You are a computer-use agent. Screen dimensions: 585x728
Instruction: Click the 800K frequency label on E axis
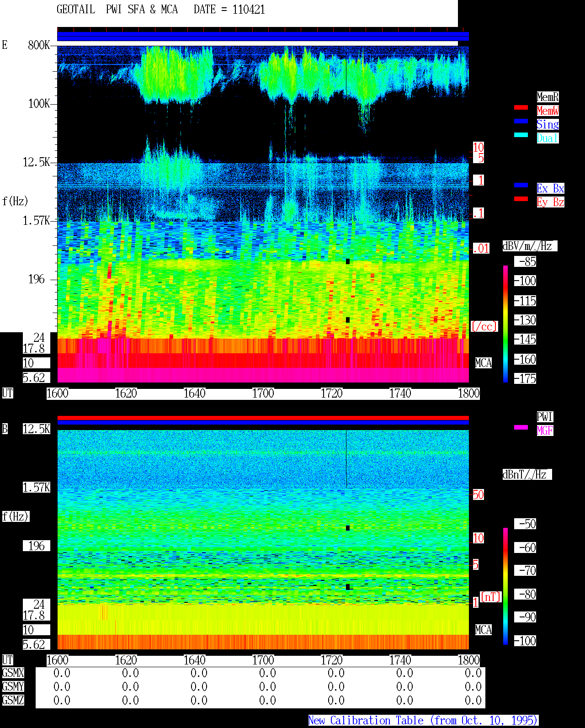coord(39,45)
